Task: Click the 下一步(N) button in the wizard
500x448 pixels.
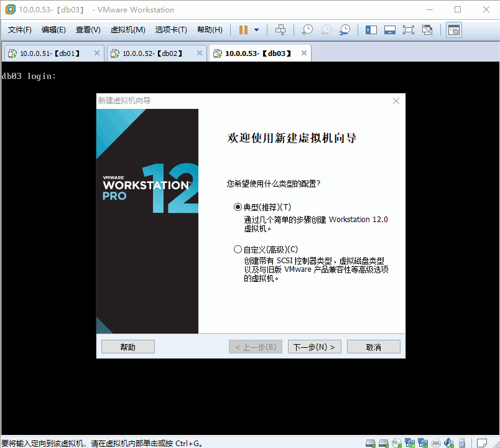Action: click(314, 347)
